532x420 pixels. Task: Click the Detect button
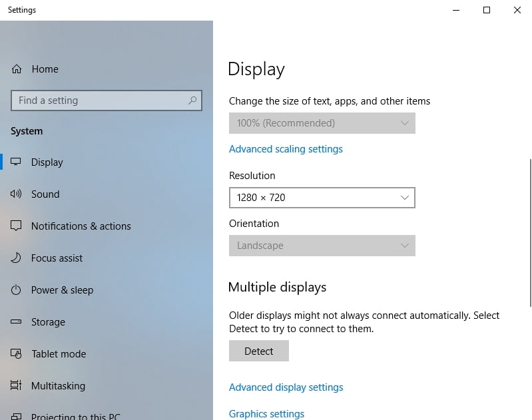259,351
